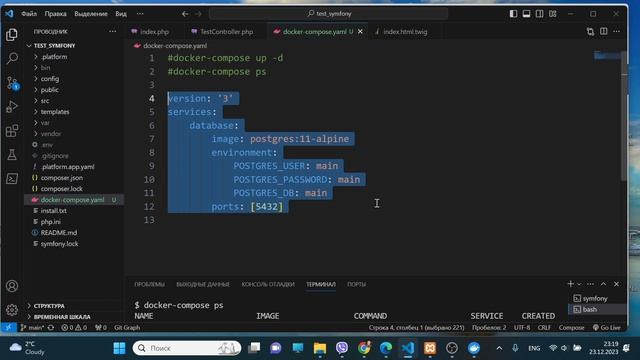
Task: Toggle the secondary side bar layout icon
Action: tap(540, 13)
